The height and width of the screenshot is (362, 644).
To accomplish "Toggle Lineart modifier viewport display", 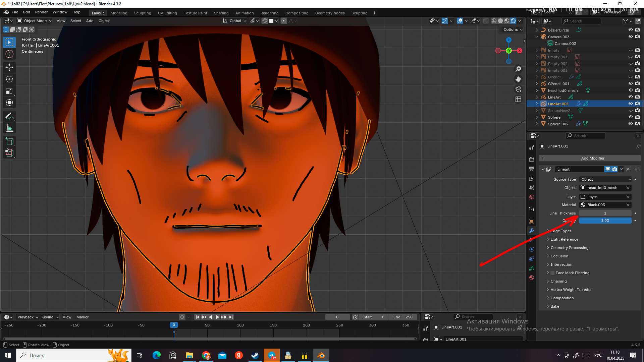I will pyautogui.click(x=608, y=169).
